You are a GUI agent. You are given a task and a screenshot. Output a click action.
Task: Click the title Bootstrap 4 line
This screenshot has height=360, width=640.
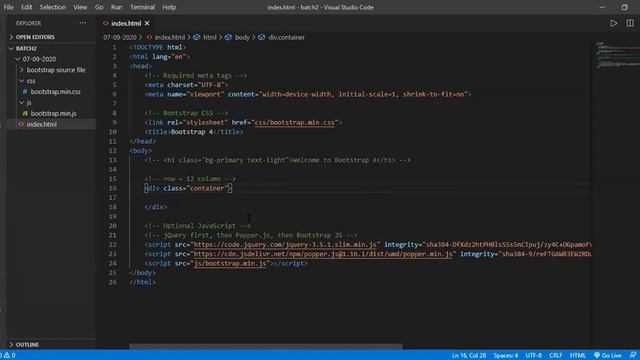[x=193, y=132]
